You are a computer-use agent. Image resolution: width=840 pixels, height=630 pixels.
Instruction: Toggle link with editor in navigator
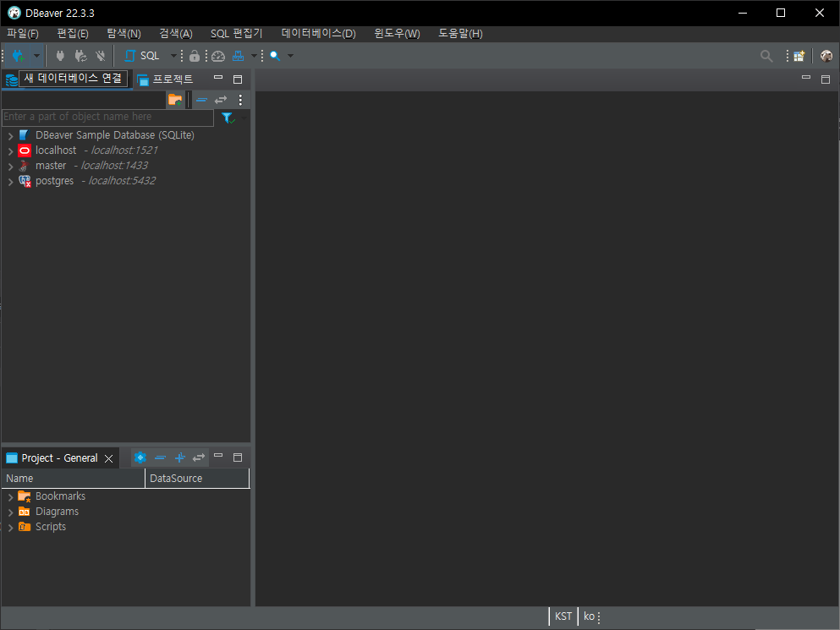(x=221, y=100)
